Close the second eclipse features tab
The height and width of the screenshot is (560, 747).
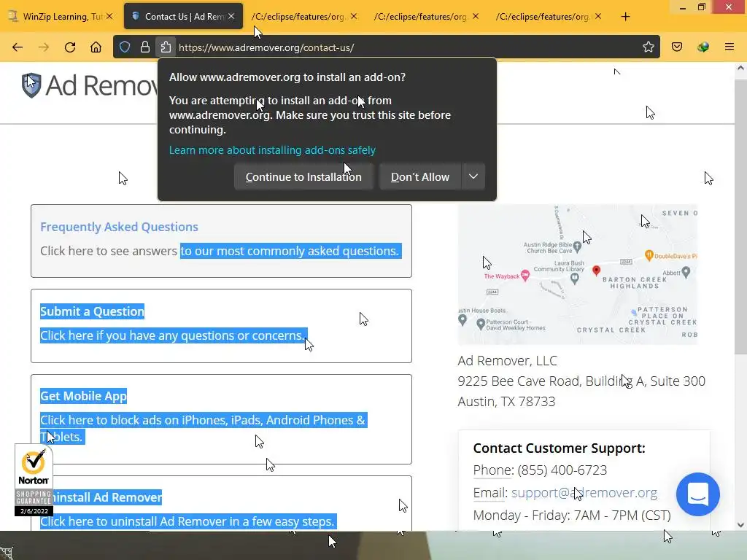[x=476, y=16]
